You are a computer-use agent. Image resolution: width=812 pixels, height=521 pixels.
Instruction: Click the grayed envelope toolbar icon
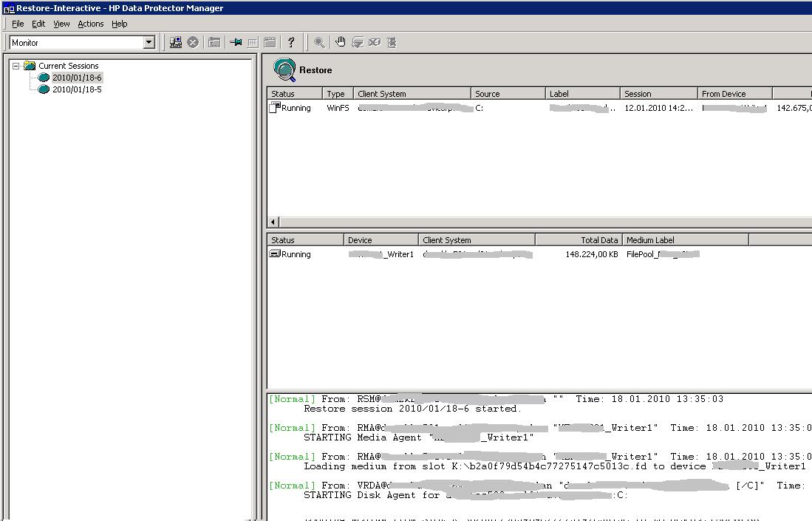point(375,42)
